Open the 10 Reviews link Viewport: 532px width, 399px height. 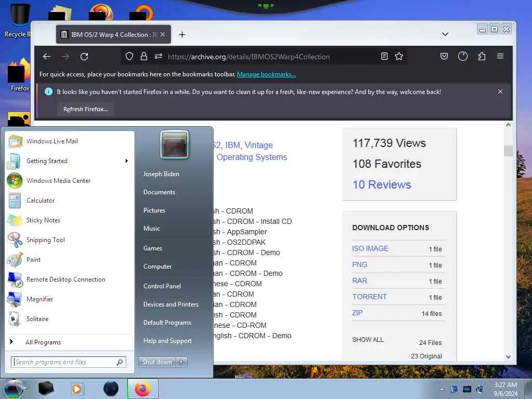382,184
